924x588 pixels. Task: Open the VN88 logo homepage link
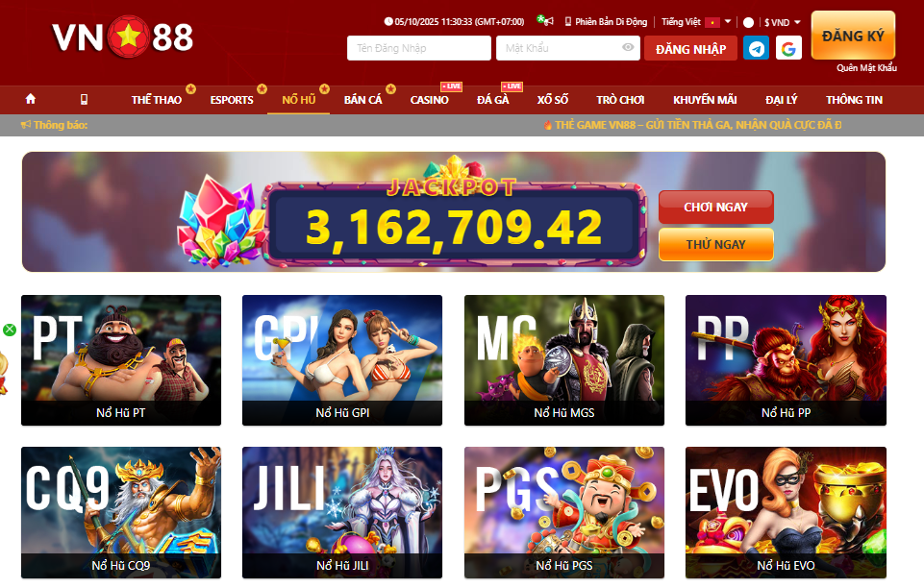click(x=122, y=37)
